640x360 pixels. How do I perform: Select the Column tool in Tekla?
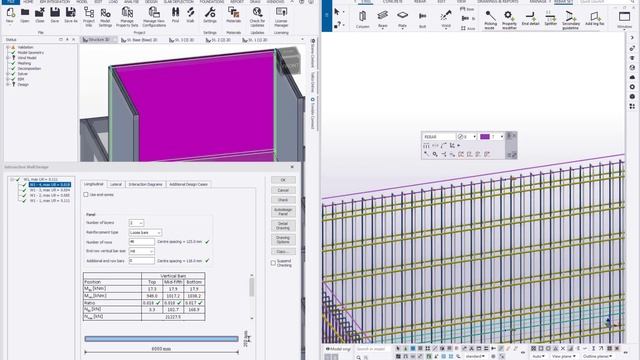click(x=362, y=19)
